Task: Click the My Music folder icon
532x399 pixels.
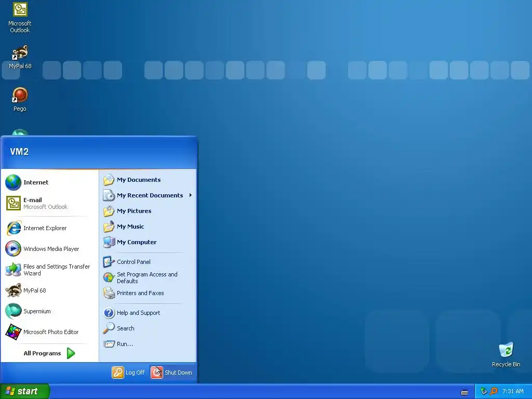Action: 109,227
